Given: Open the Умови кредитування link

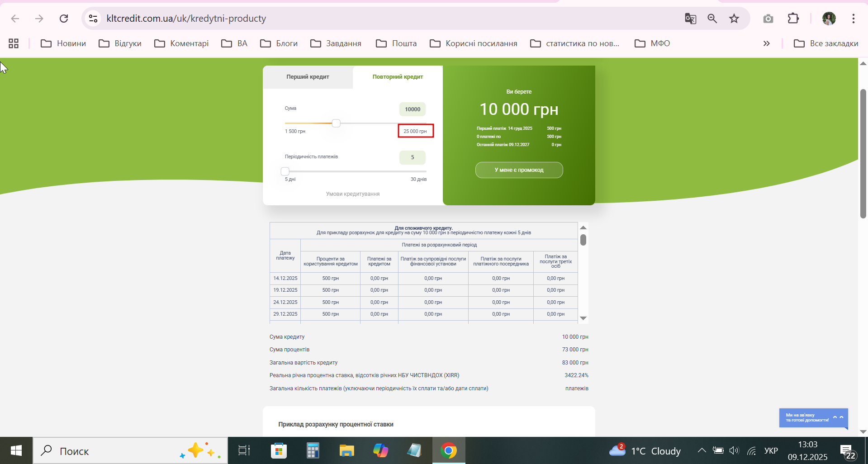Looking at the screenshot, I should [353, 194].
